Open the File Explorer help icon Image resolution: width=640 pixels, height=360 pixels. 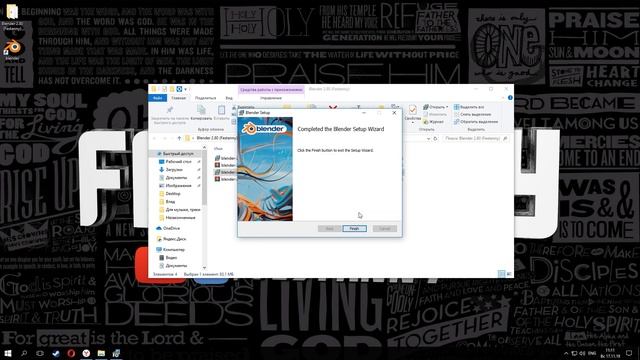[510, 98]
